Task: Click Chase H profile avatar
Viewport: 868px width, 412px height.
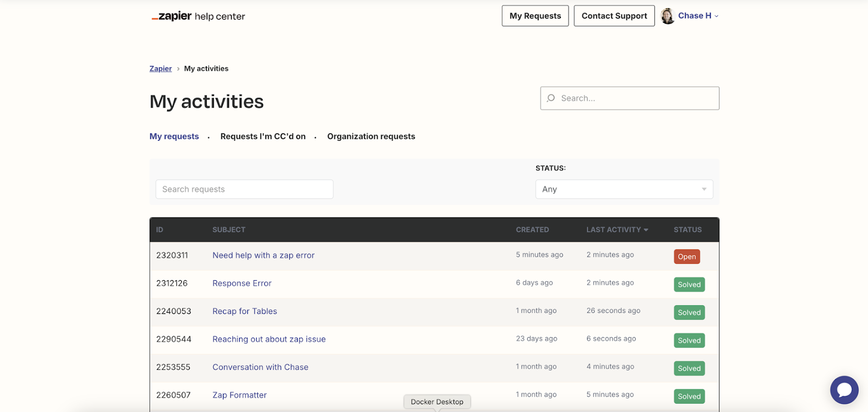Action: [668, 16]
